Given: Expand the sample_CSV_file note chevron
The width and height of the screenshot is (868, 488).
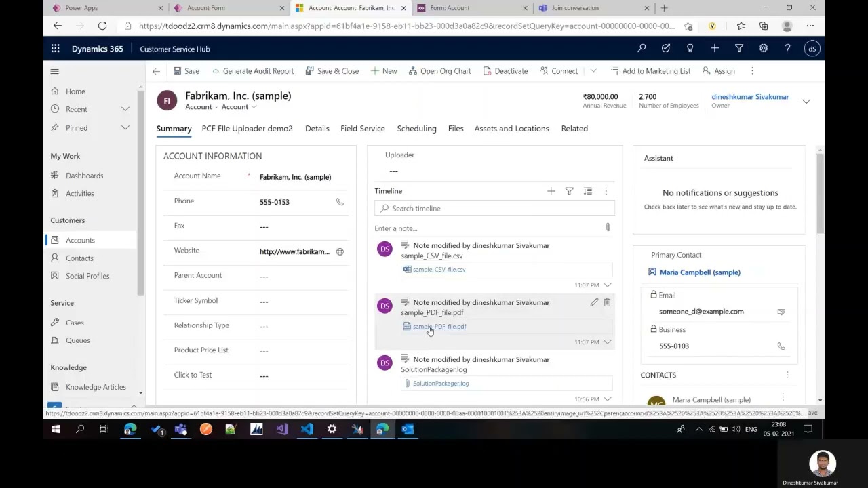Looking at the screenshot, I should click(x=608, y=285).
